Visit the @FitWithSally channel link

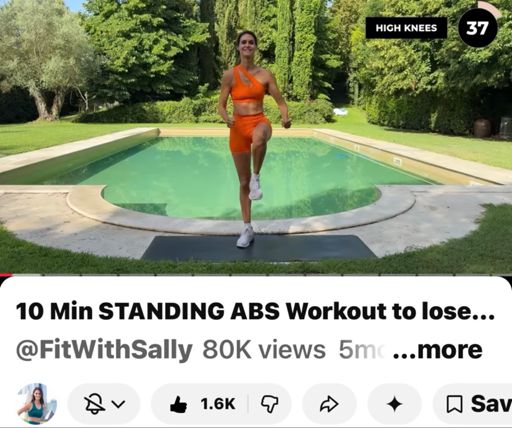point(104,350)
